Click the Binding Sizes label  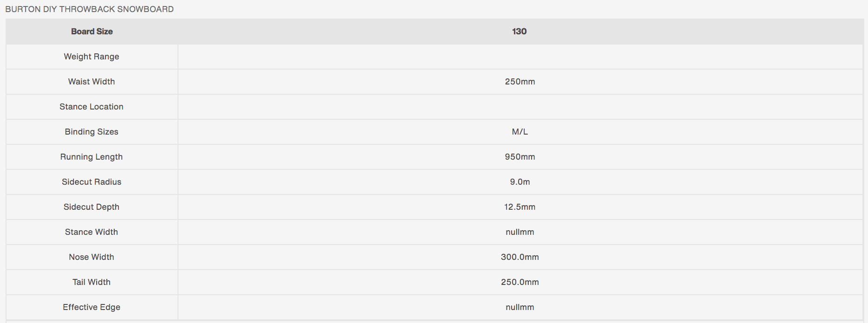(x=92, y=132)
